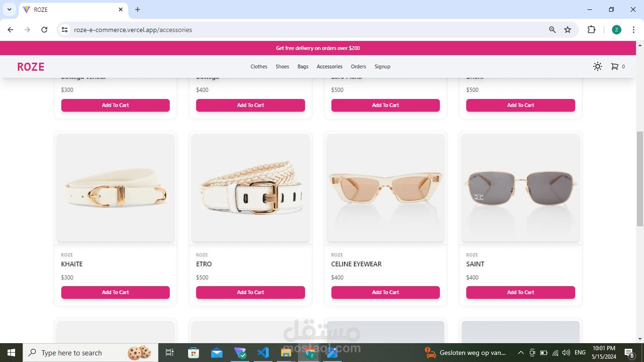Reload the page with the refresh icon

[44, 30]
